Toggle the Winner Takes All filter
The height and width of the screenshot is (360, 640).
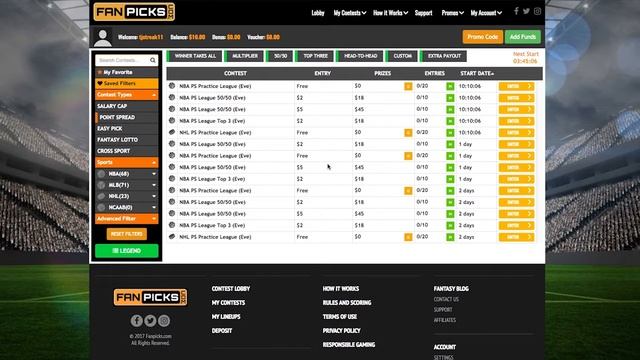click(x=194, y=56)
